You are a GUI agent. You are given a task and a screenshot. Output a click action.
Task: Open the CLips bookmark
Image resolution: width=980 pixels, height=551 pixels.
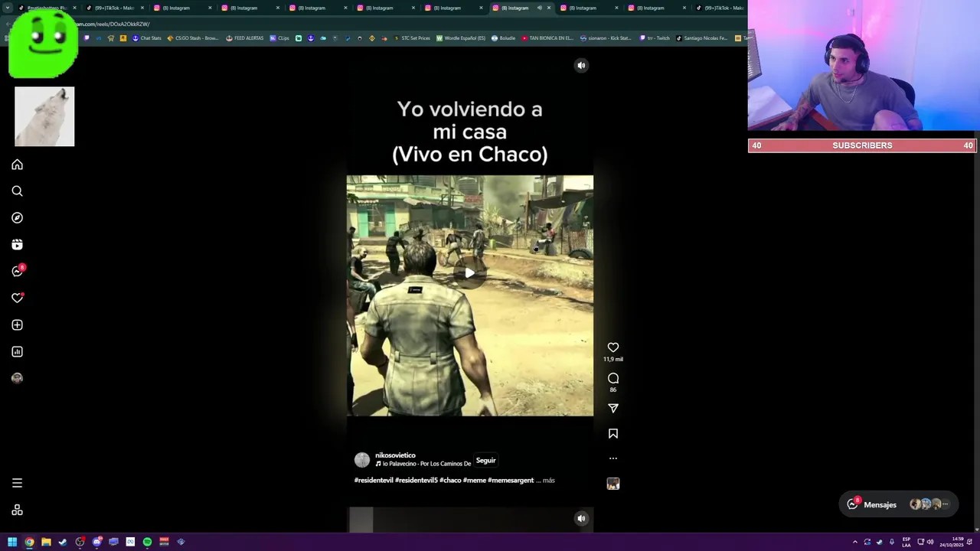279,38
